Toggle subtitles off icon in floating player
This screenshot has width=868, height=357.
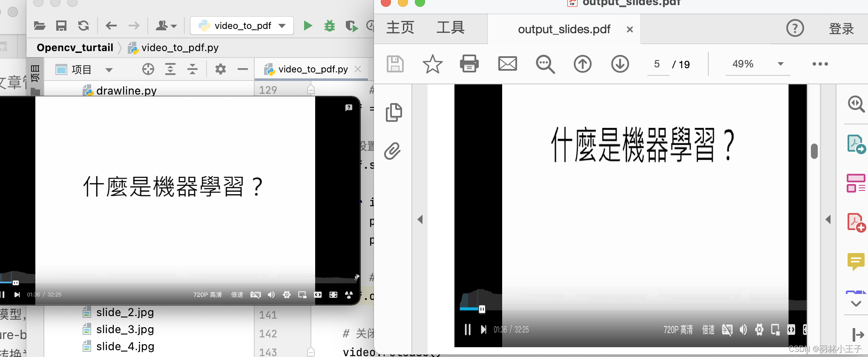click(x=256, y=295)
